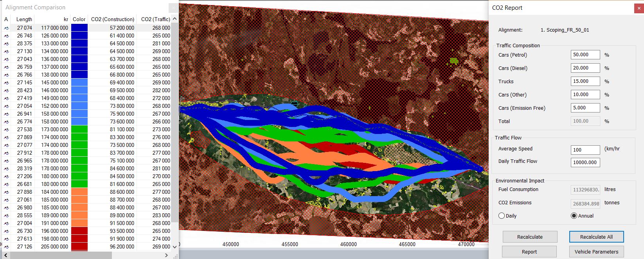Viewport: 644px width, 259px height.
Task: Select alignment icon in the 27 054 length row
Action: [6, 106]
